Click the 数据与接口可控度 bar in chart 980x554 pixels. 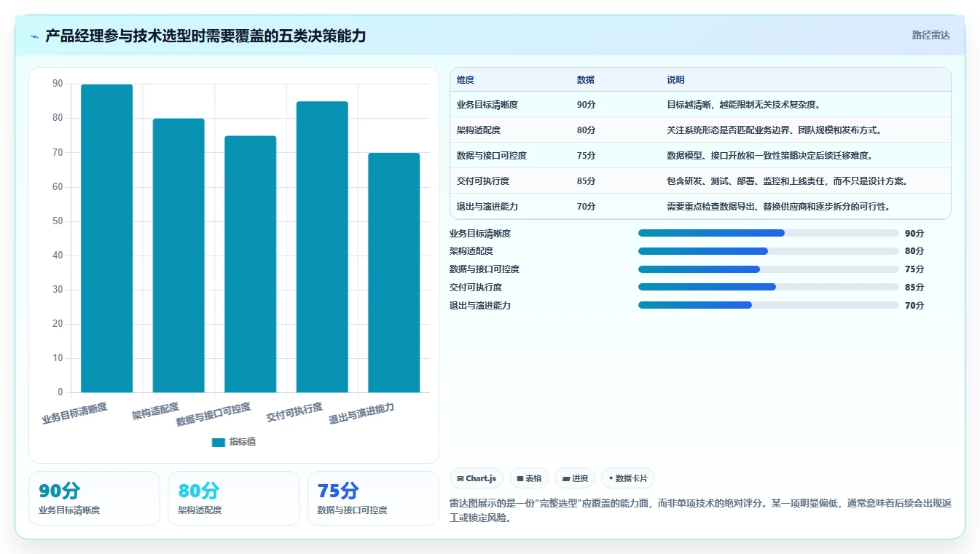[x=250, y=264]
